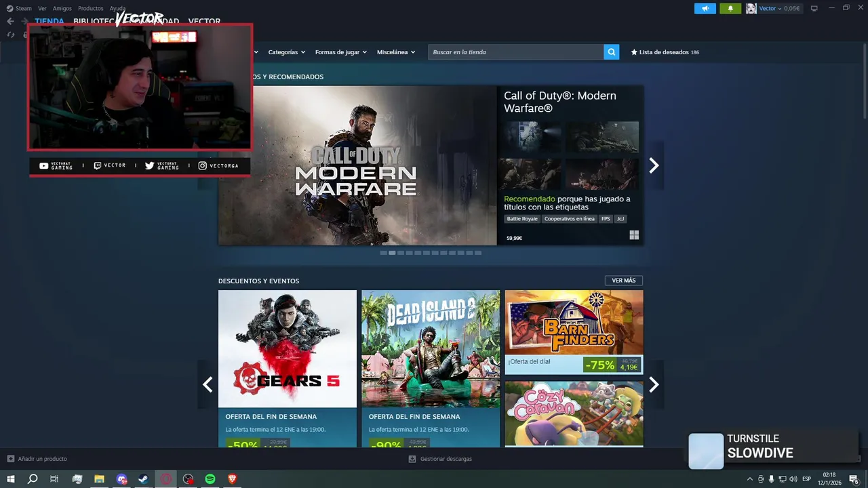The width and height of the screenshot is (868, 488).
Task: Click Añadir un producto
Action: (x=42, y=459)
